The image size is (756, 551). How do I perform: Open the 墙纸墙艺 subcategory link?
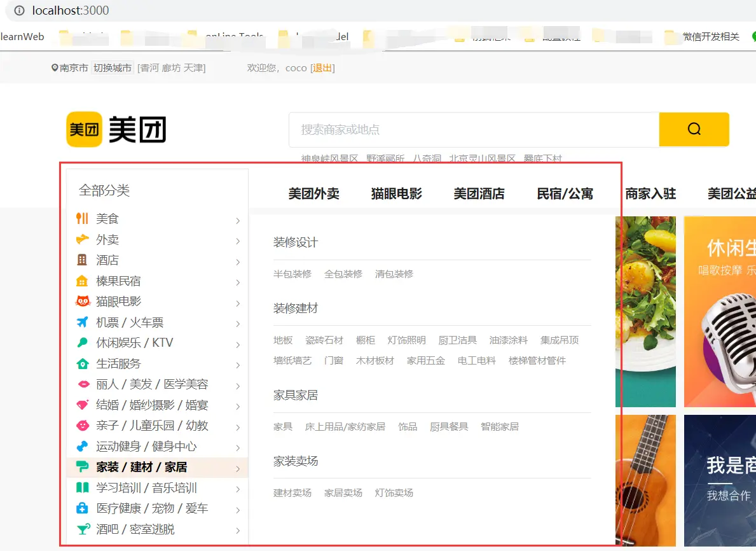click(292, 361)
